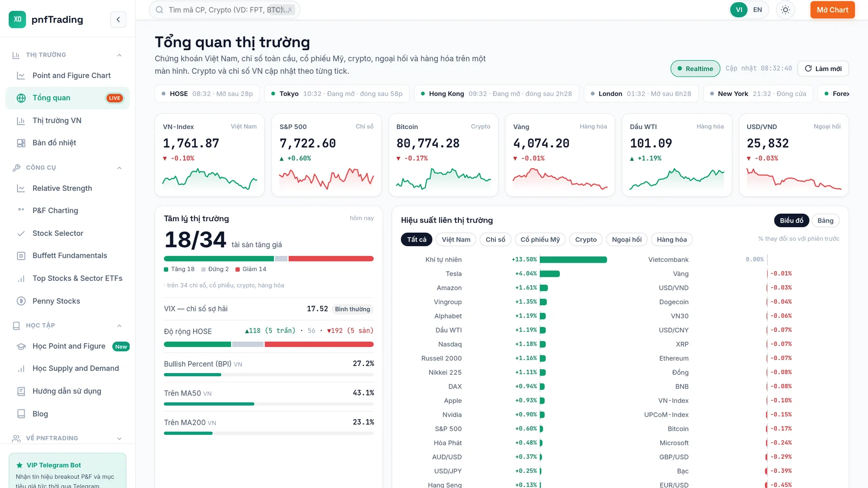868x488 pixels.
Task: Collapse the sidebar with the chevron button
Action: [x=118, y=20]
